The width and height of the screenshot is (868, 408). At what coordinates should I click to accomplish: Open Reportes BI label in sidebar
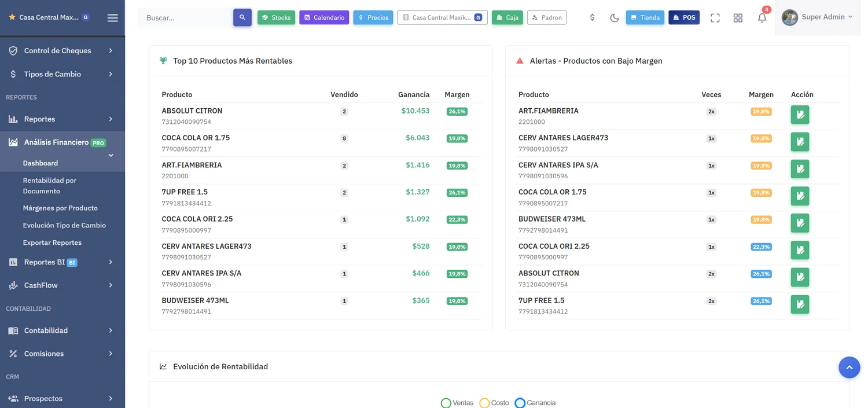(x=45, y=262)
